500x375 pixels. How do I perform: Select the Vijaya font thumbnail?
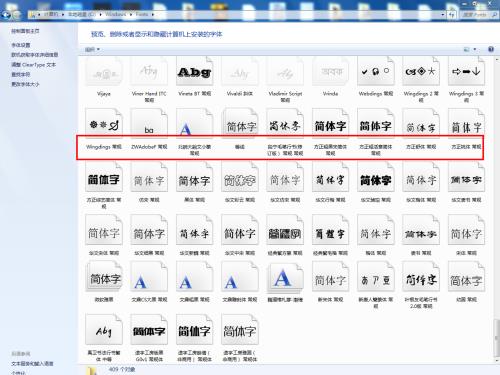(x=104, y=72)
